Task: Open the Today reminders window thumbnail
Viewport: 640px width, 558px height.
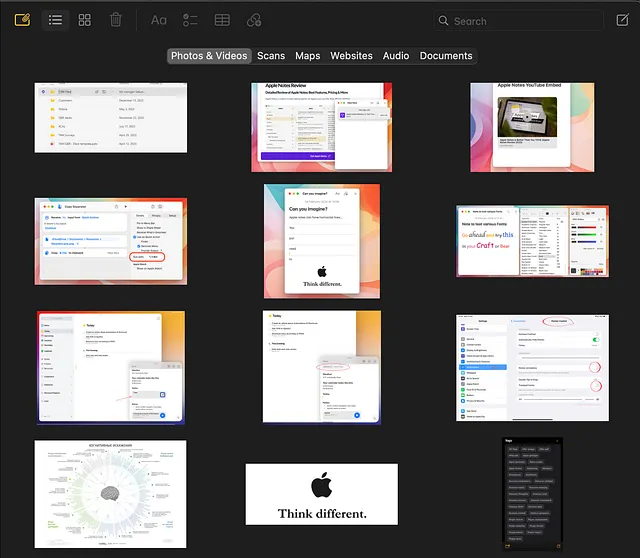Action: (x=111, y=368)
